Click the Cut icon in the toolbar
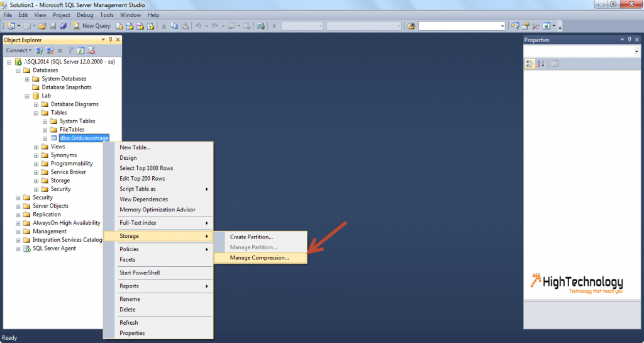The width and height of the screenshot is (644, 343). pyautogui.click(x=164, y=26)
